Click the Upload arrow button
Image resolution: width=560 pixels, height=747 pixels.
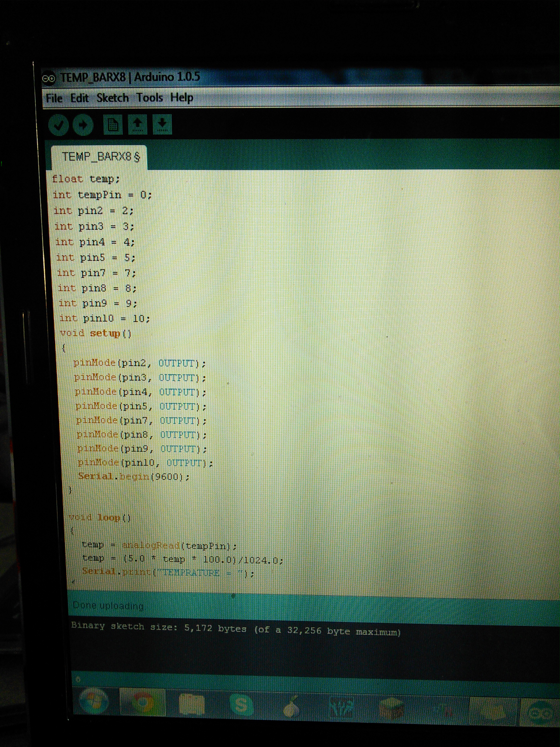click(83, 125)
